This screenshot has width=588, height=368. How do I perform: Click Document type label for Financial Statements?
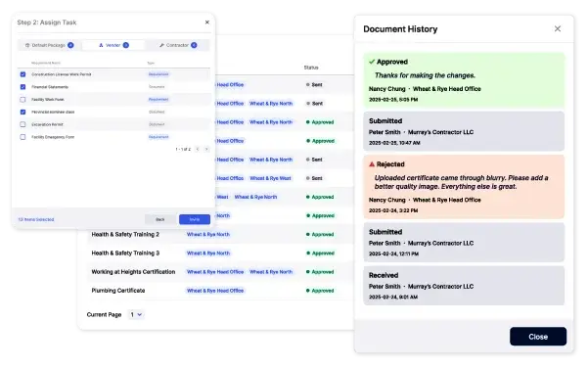point(157,87)
